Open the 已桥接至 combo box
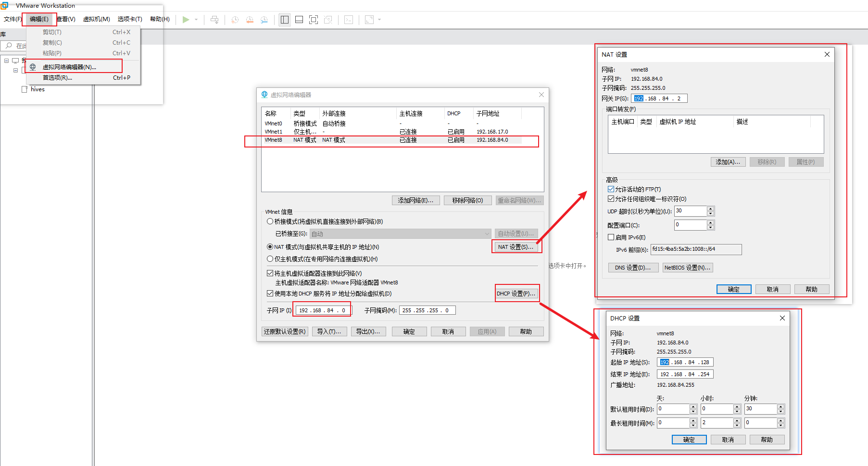The image size is (868, 466). pyautogui.click(x=401, y=234)
